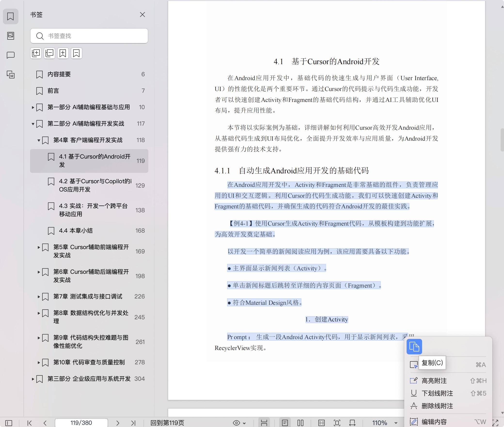The image size is (504, 427).
Task: Collapse 第二部分 AI辅助编程开发实战
Action: point(33,124)
